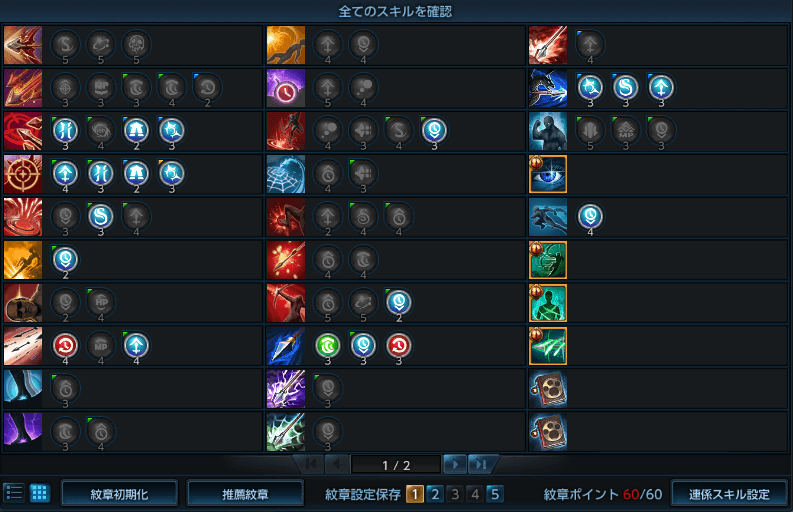Click the purple lightning arrow skill icon
The width and height of the screenshot is (793, 512).
click(x=286, y=389)
